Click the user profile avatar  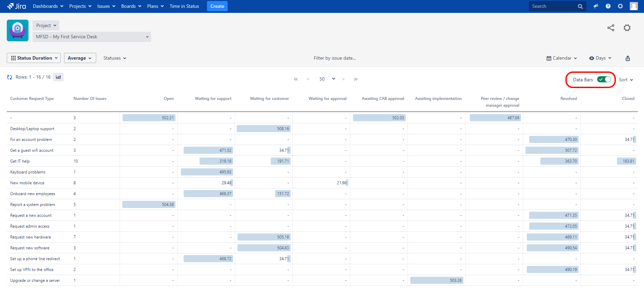click(633, 6)
